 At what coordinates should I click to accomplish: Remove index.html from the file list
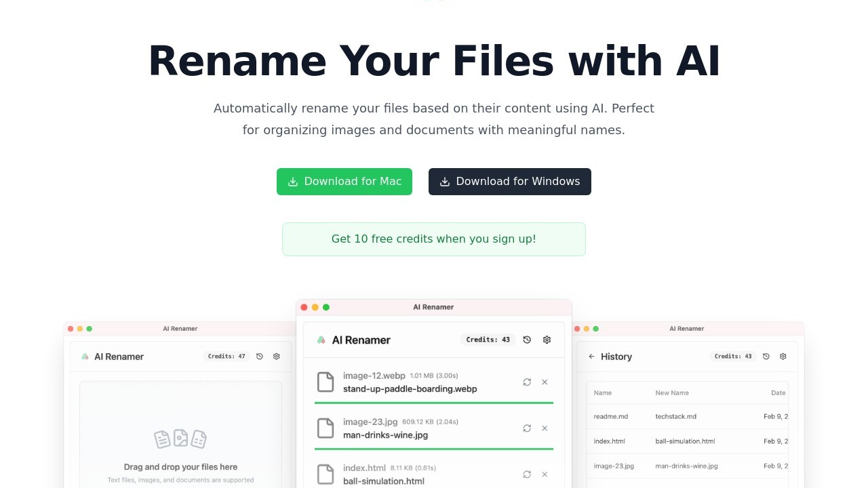tap(545, 474)
